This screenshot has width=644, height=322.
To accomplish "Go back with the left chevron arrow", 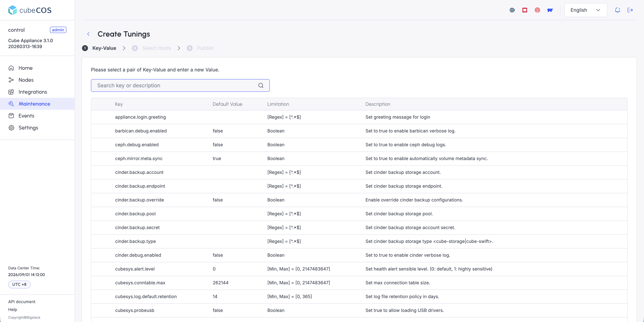I will click(88, 34).
